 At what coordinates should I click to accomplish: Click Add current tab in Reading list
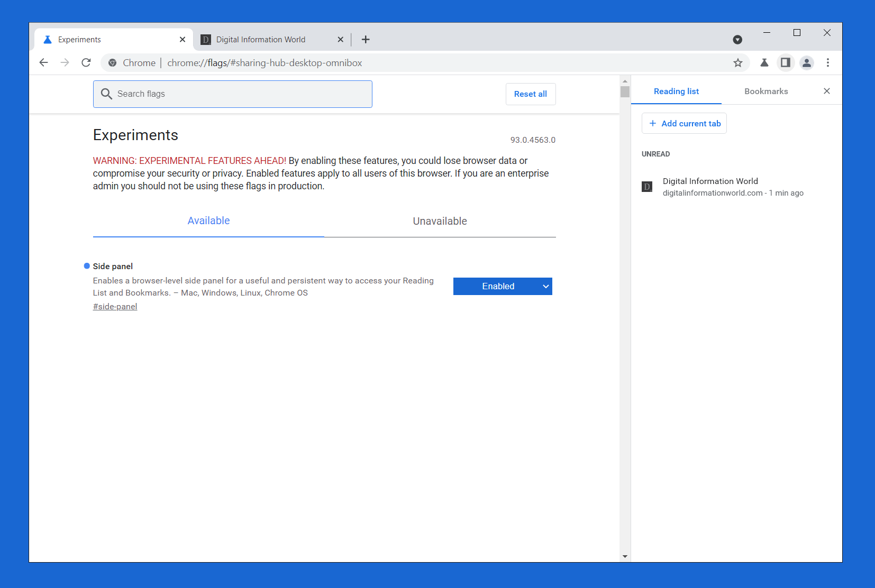click(x=683, y=123)
